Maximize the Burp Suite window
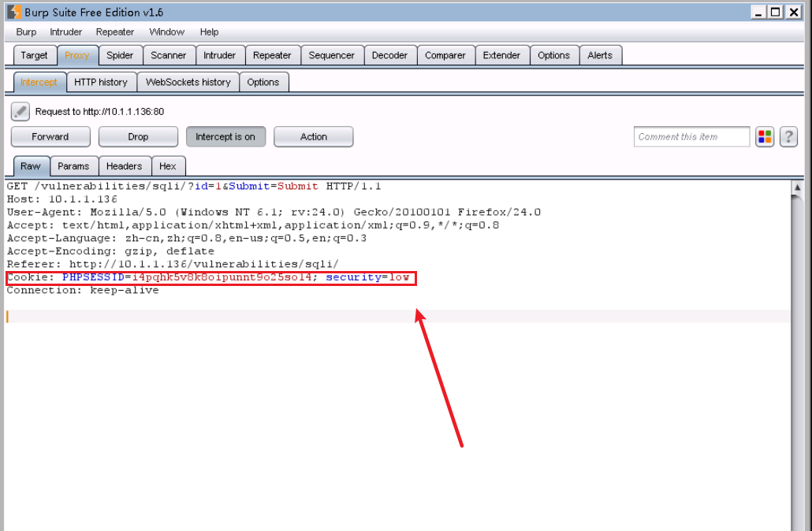The image size is (812, 531). pos(775,12)
